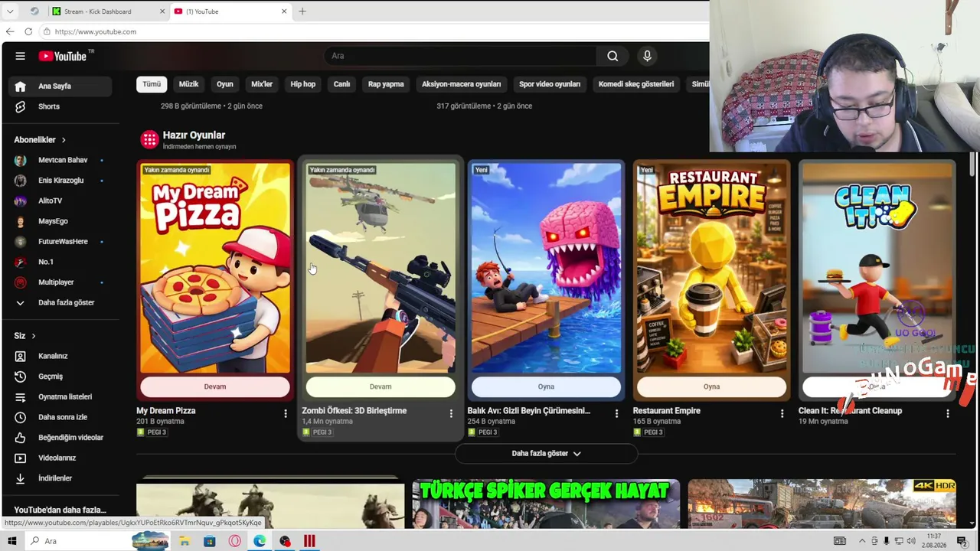Image resolution: width=980 pixels, height=551 pixels.
Task: Open the Restaurant Empire game thumbnail
Action: [711, 268]
